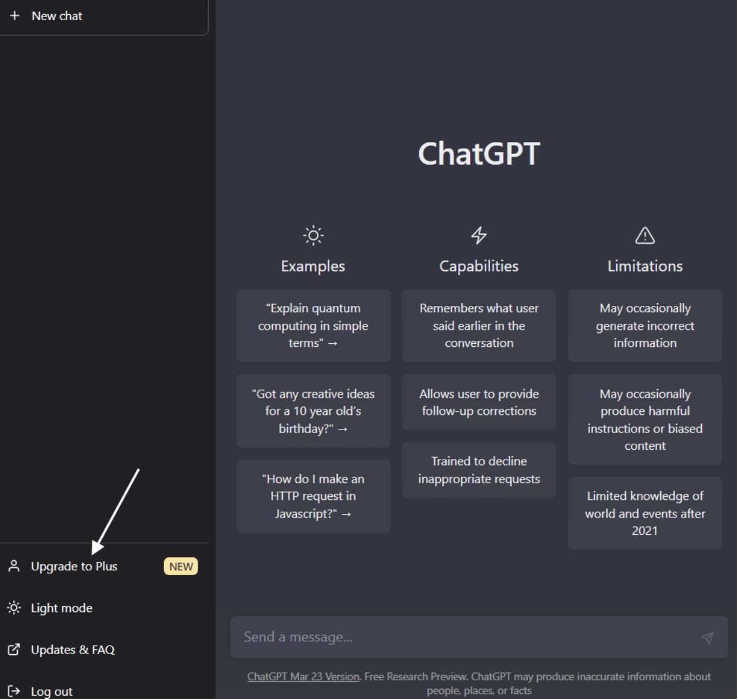Click the Limitations column heading

click(x=645, y=266)
